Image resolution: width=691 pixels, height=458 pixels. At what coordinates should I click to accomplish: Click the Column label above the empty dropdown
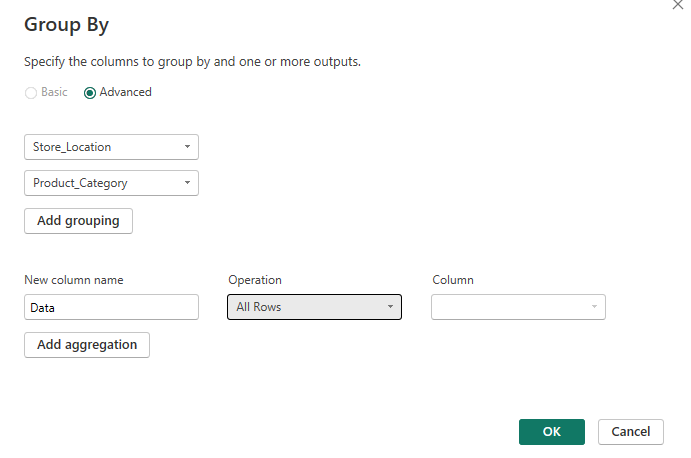click(x=453, y=280)
